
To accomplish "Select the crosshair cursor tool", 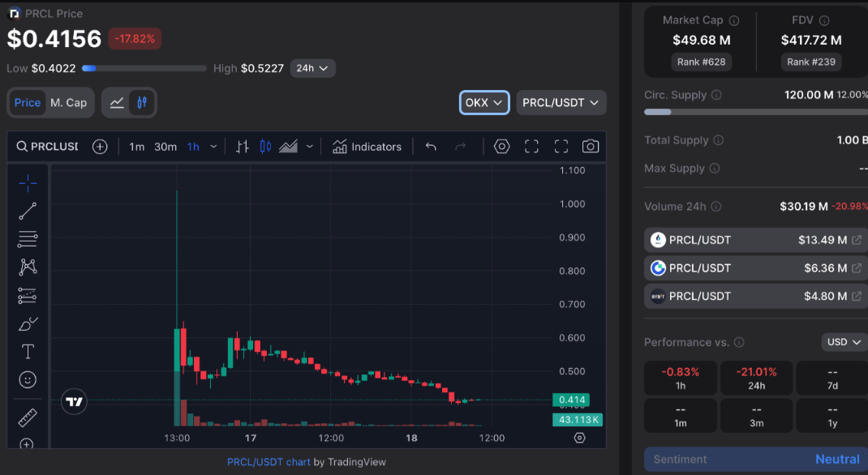I will [28, 183].
